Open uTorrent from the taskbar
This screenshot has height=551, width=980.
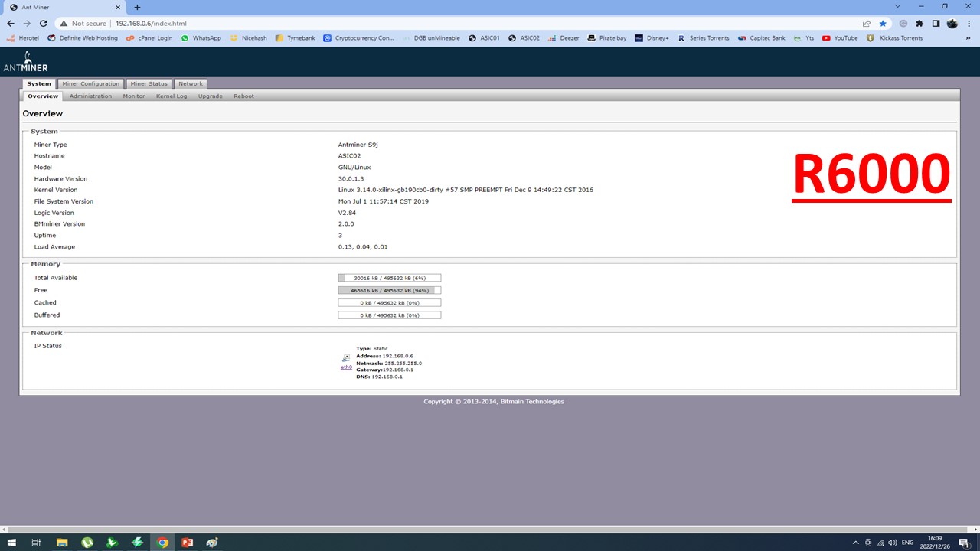click(x=87, y=543)
